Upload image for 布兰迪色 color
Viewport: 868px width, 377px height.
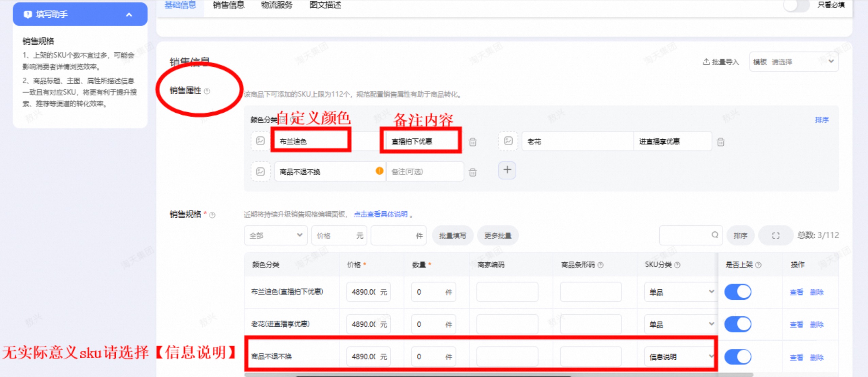click(x=260, y=141)
